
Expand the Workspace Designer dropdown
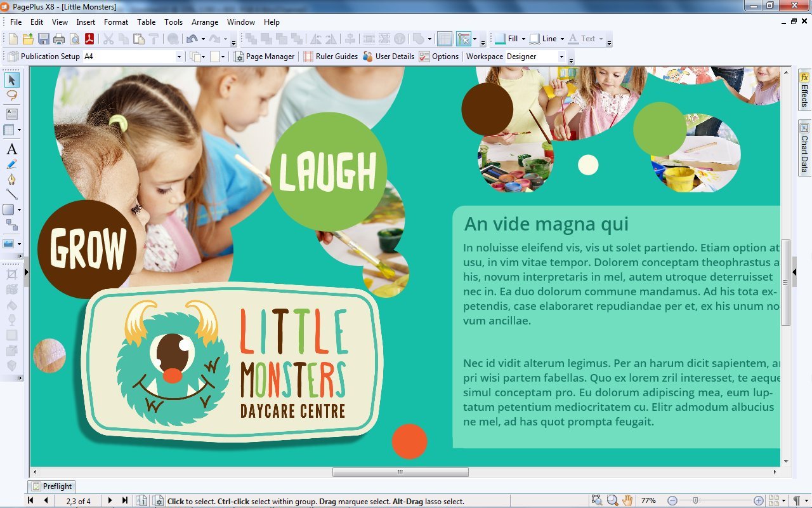561,57
